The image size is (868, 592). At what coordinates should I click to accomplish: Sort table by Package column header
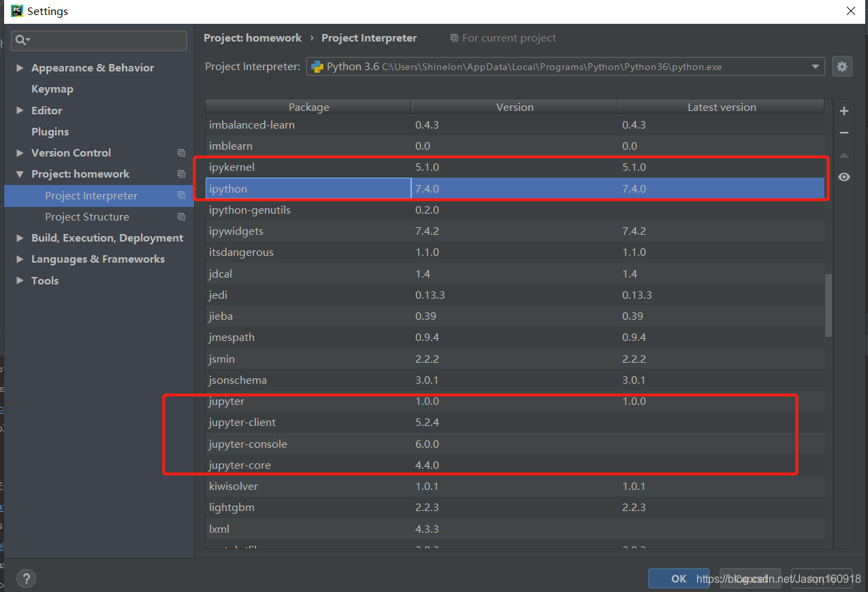[308, 107]
